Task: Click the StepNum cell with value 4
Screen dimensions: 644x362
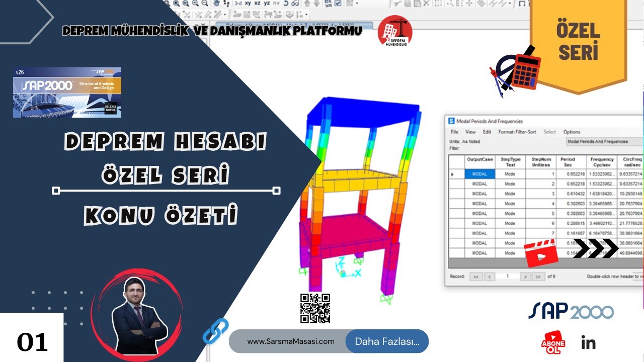Action: pos(541,204)
